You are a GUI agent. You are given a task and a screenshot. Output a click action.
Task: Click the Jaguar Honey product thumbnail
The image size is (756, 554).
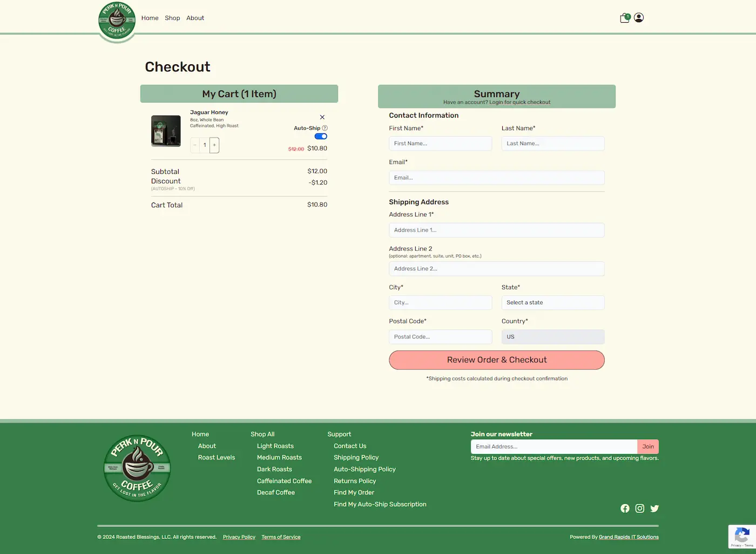[x=166, y=131]
